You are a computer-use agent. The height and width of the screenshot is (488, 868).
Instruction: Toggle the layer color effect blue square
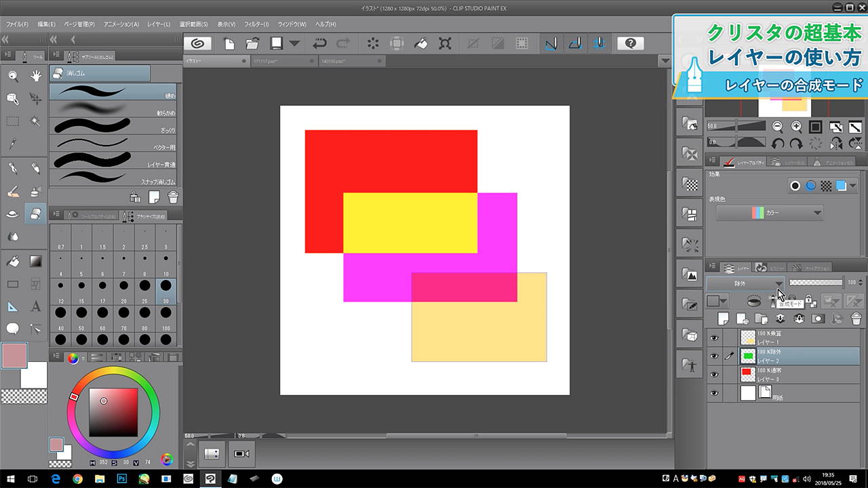(x=842, y=186)
